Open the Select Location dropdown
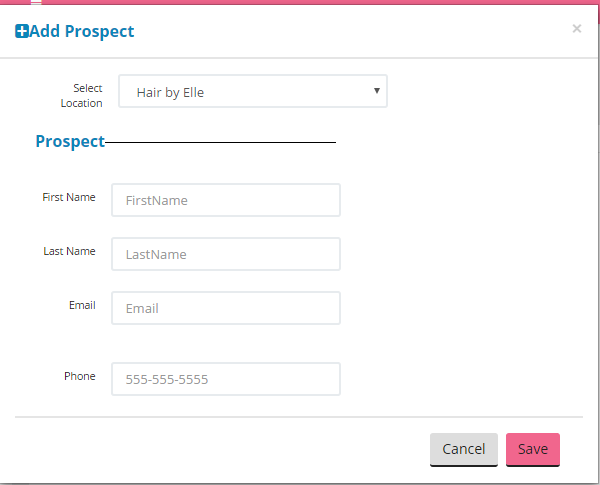Screen dimensions: 600x485 point(252,92)
